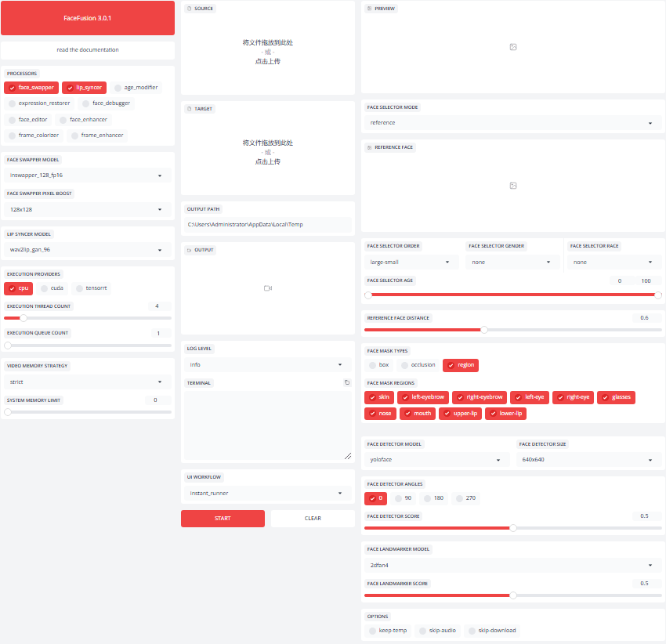Disable the lip_syncer processor

84,88
